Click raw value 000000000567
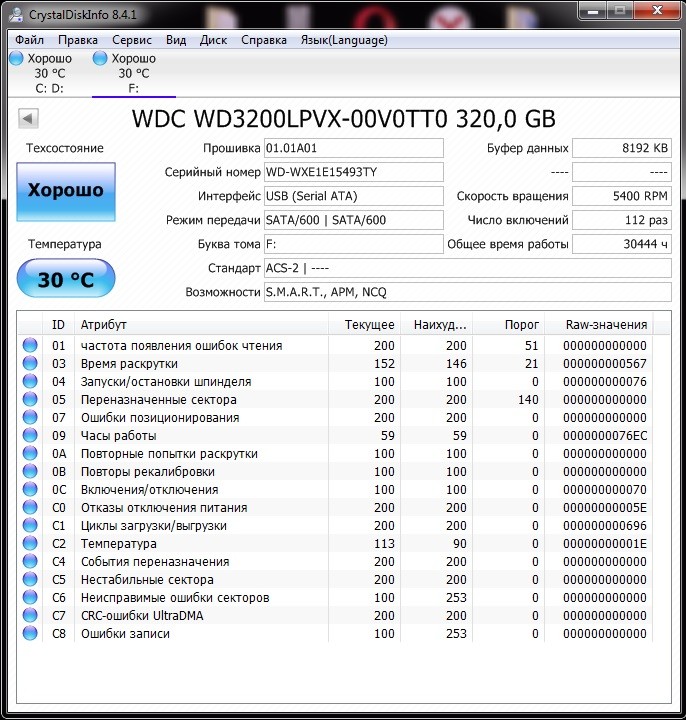The height and width of the screenshot is (720, 686). pyautogui.click(x=605, y=363)
